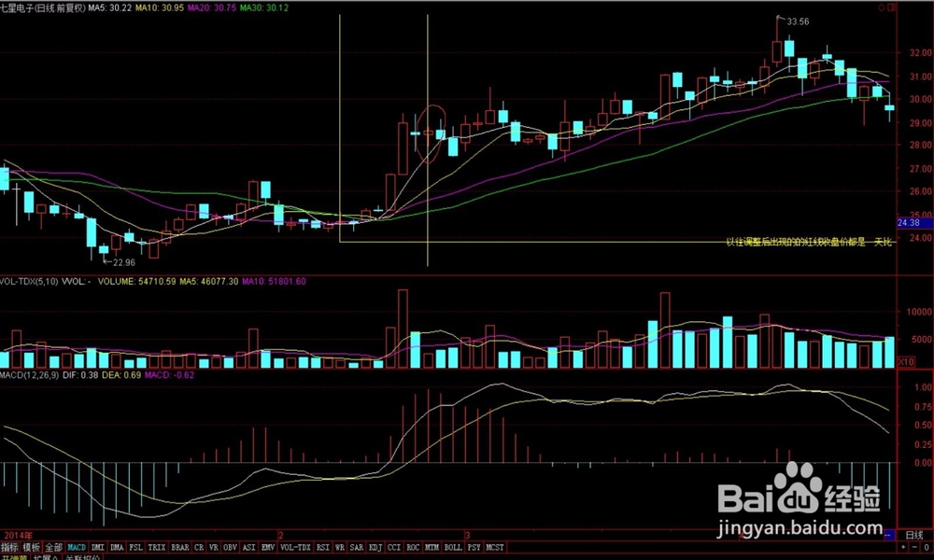Select the MCST indicator tab
The image size is (934, 560).
495,548
